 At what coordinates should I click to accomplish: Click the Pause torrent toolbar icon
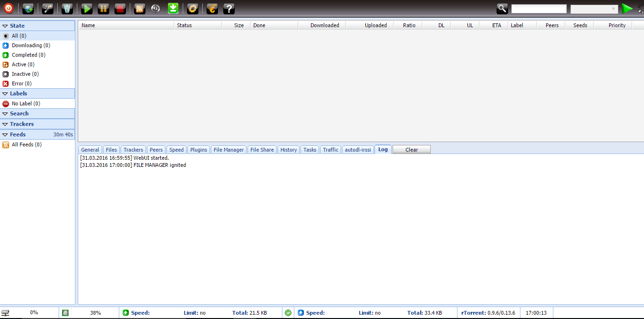click(104, 8)
